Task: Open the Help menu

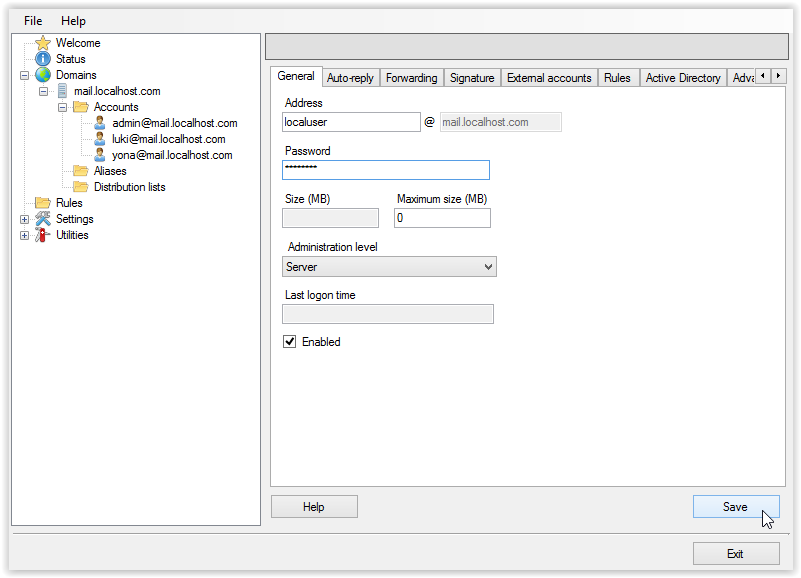Action: 73,21
